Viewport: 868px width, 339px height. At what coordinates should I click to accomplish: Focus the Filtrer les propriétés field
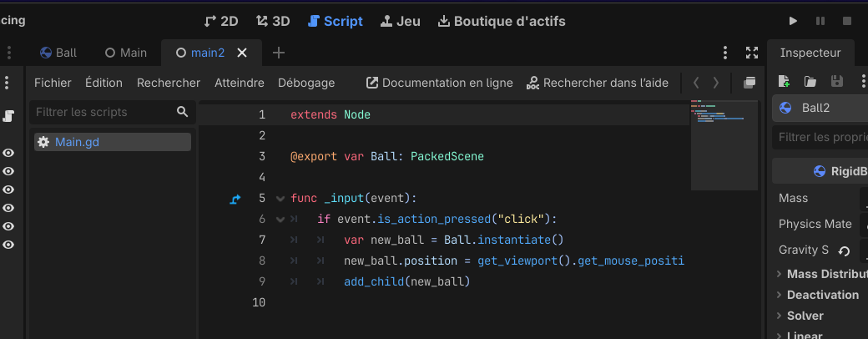tap(820, 137)
